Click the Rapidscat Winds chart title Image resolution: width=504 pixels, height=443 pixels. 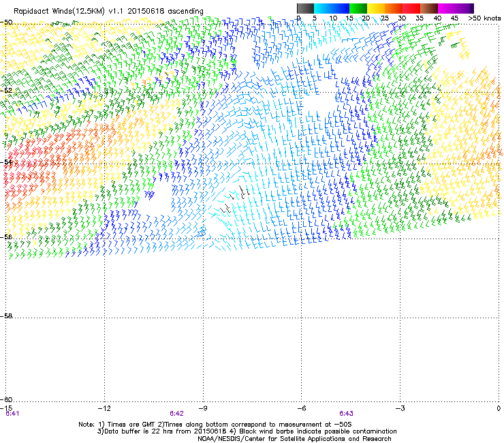point(108,12)
